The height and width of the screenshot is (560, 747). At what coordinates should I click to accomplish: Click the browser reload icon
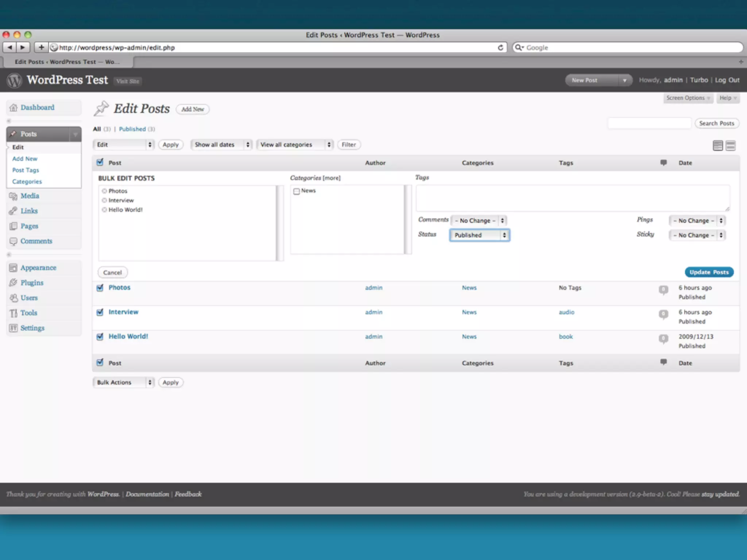(500, 48)
